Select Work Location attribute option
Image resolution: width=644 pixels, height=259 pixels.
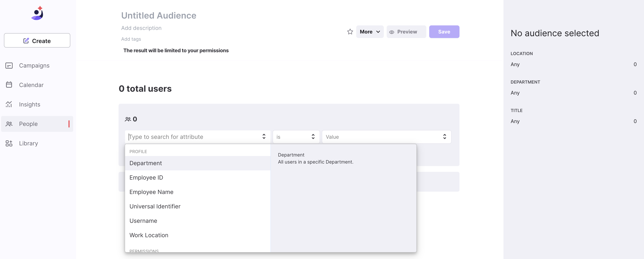(x=198, y=235)
